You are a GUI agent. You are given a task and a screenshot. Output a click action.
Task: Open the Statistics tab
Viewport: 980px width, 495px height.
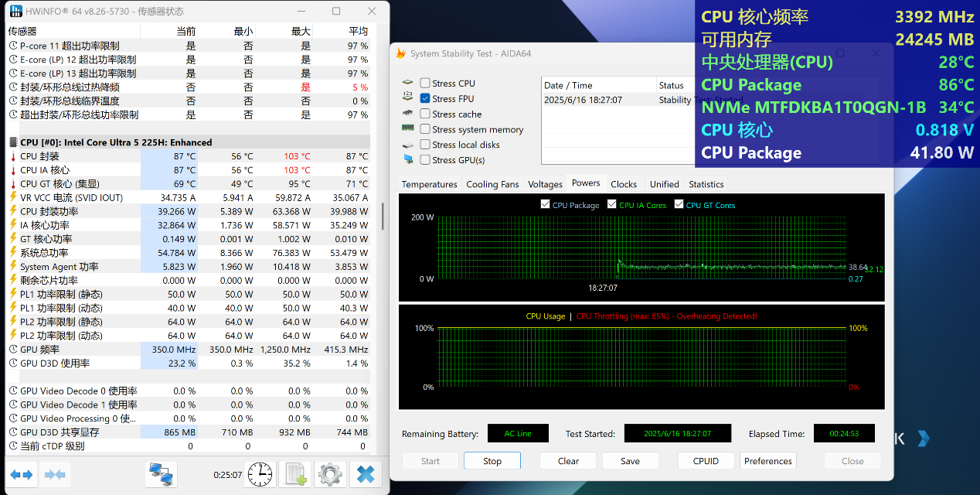click(x=706, y=184)
